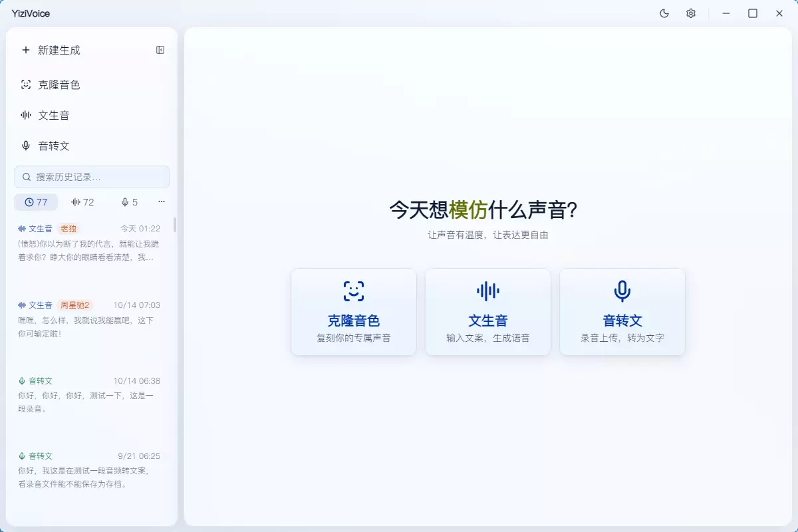Click timestamp 10/14 07:03
The width and height of the screenshot is (798, 532).
(137, 305)
